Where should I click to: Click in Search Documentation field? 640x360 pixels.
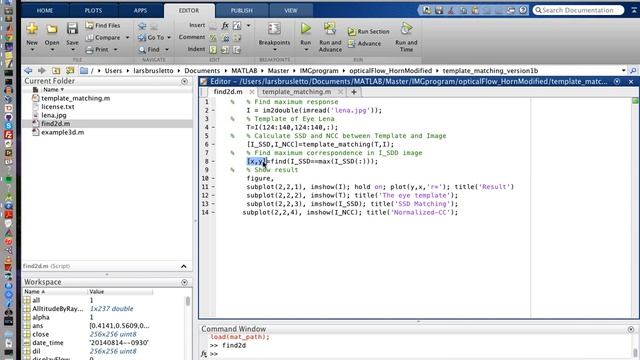click(578, 10)
